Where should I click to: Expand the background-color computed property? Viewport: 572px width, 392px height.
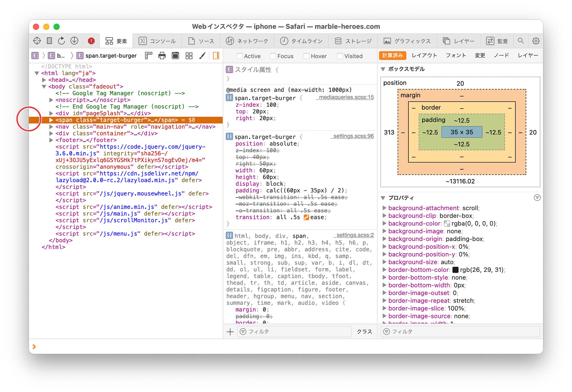[384, 224]
